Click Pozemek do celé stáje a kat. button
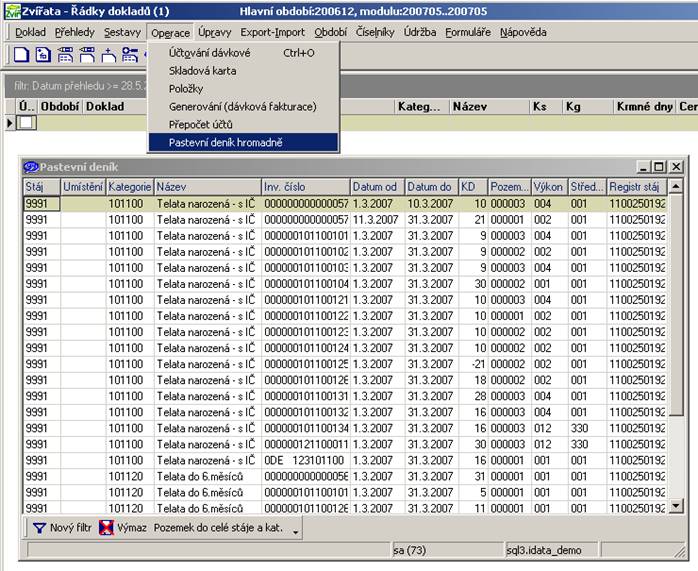 click(218, 528)
